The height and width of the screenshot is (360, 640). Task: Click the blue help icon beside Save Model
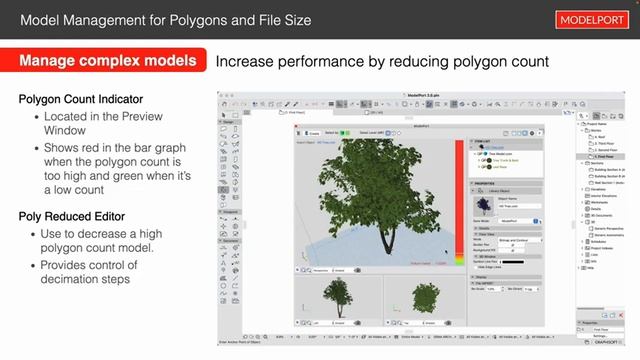(536, 221)
